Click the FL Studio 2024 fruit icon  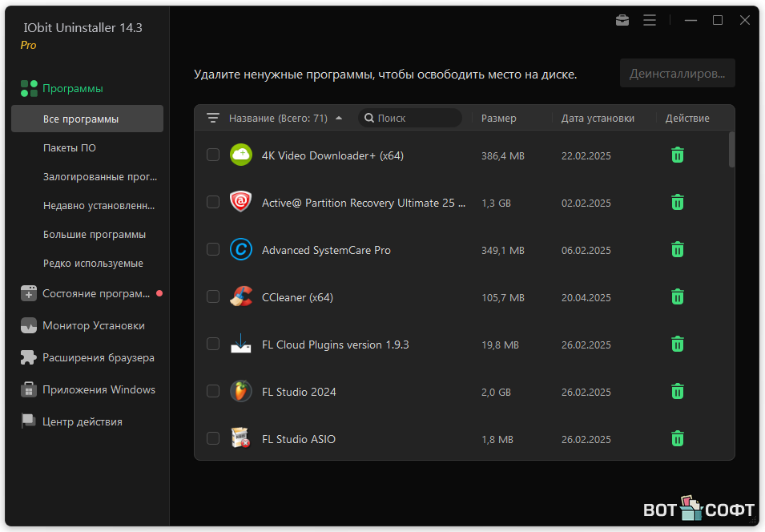[x=241, y=391]
